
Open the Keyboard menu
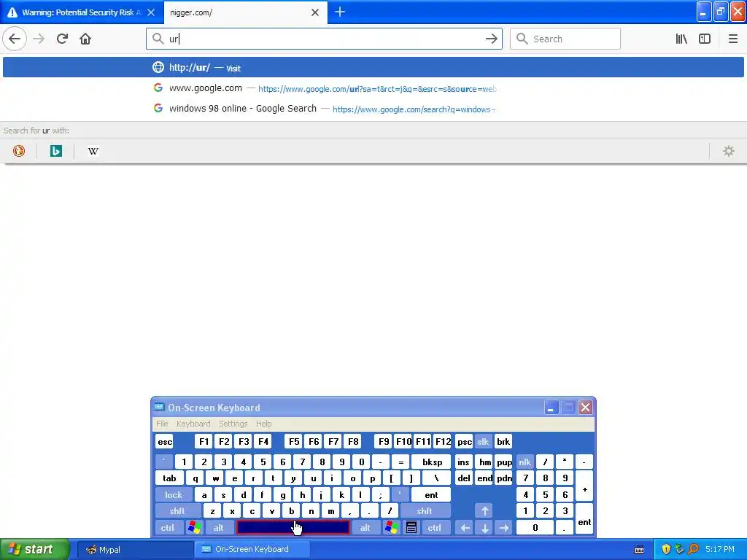click(x=193, y=424)
